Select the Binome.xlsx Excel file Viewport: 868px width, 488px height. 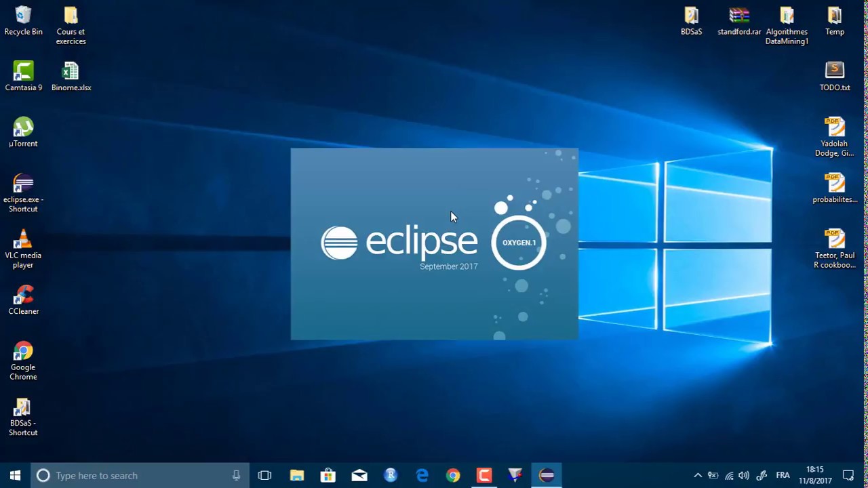tap(71, 77)
